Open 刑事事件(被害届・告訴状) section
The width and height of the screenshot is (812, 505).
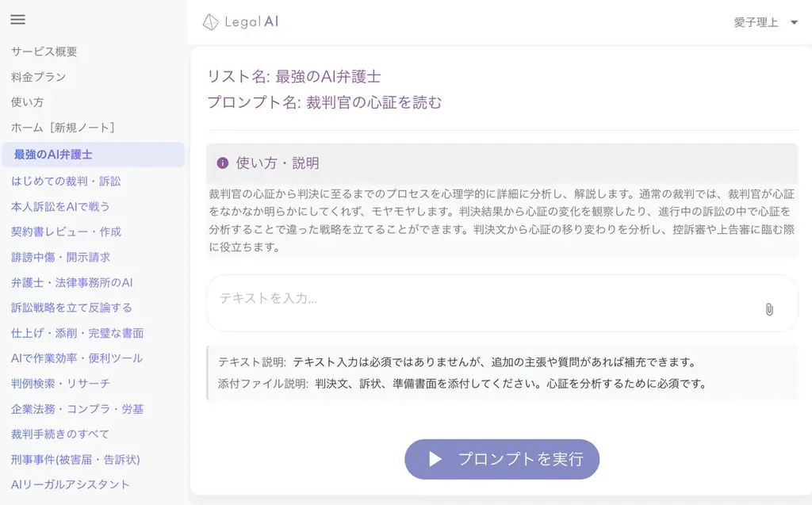click(61, 460)
